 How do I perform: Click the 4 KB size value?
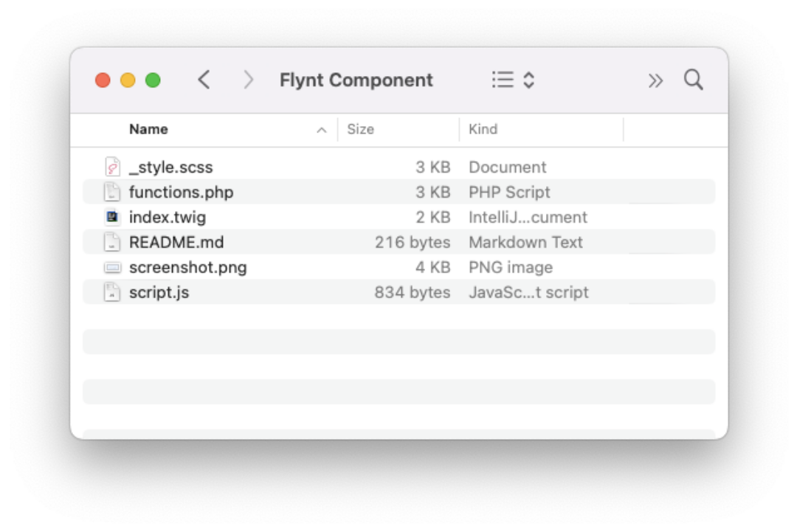(433, 267)
